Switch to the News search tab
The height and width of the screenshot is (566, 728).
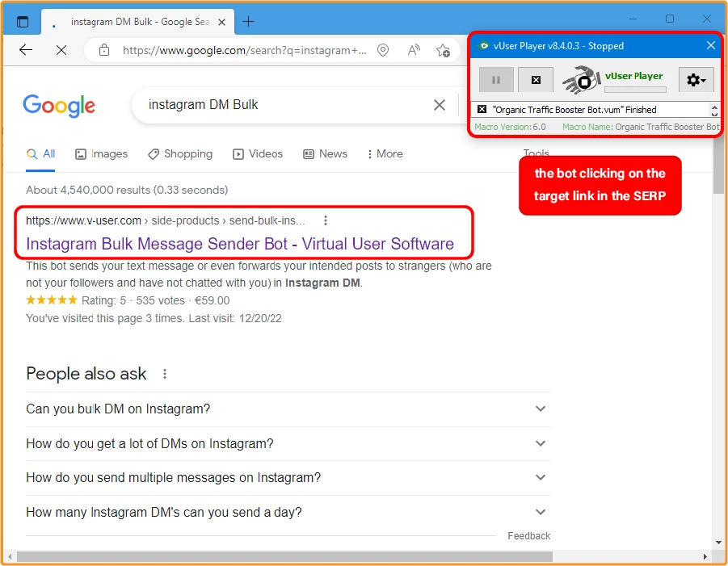[325, 154]
